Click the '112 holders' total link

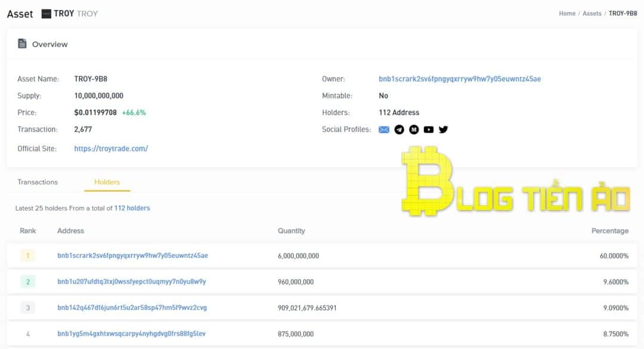(x=132, y=208)
